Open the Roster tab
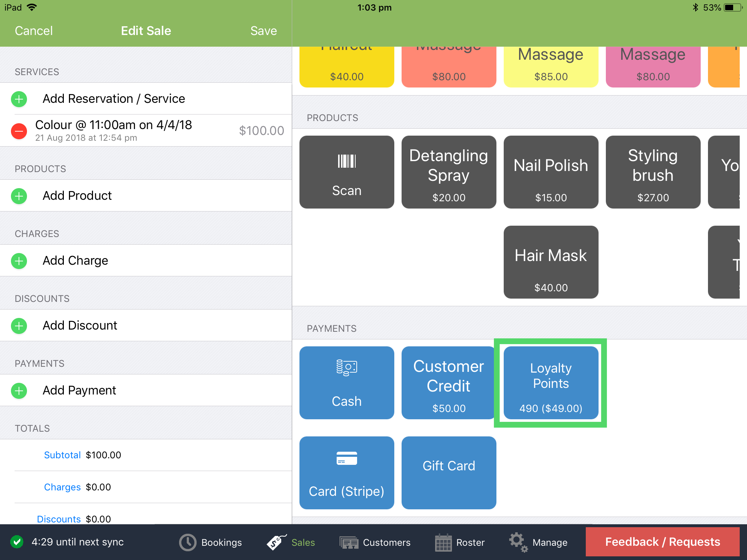Viewport: 747px width, 560px height. pos(460,542)
